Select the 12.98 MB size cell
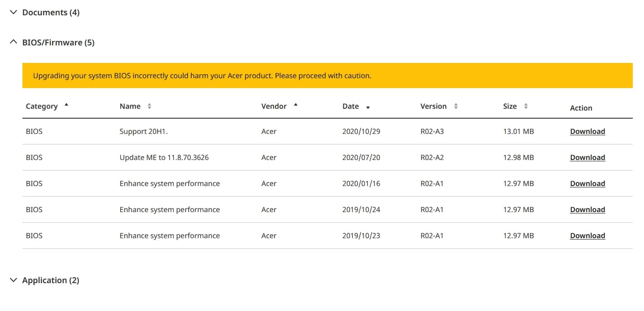 pyautogui.click(x=518, y=158)
